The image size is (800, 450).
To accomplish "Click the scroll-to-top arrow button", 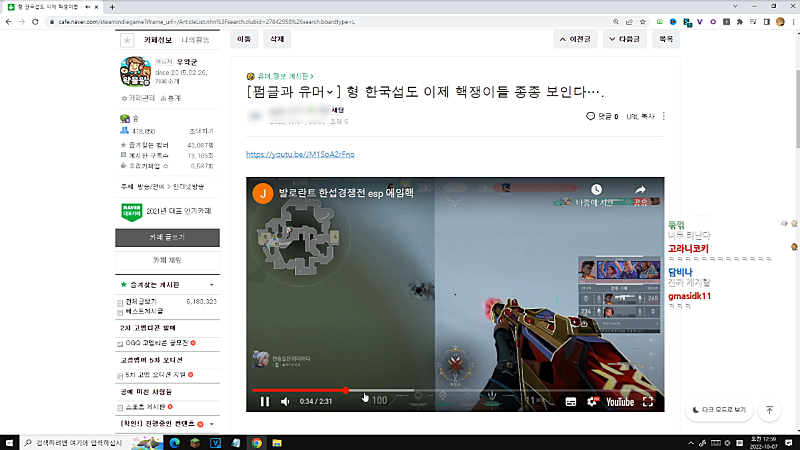I will click(770, 410).
